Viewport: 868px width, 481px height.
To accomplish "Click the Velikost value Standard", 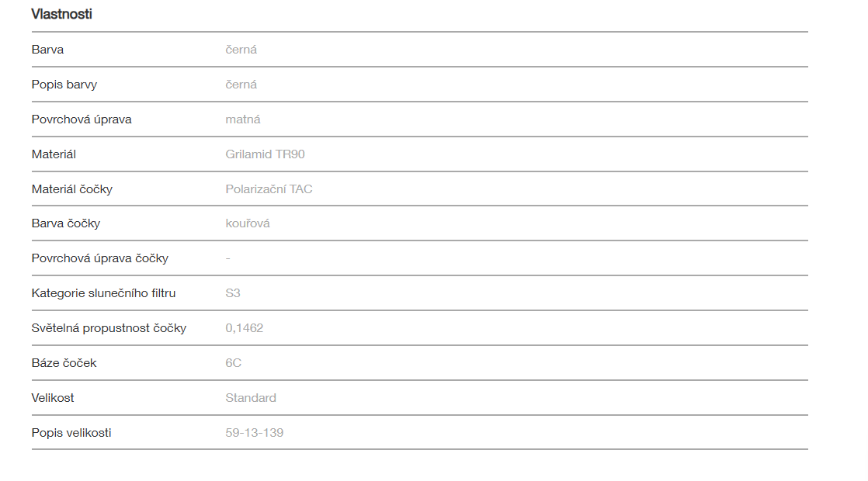I will pos(251,398).
